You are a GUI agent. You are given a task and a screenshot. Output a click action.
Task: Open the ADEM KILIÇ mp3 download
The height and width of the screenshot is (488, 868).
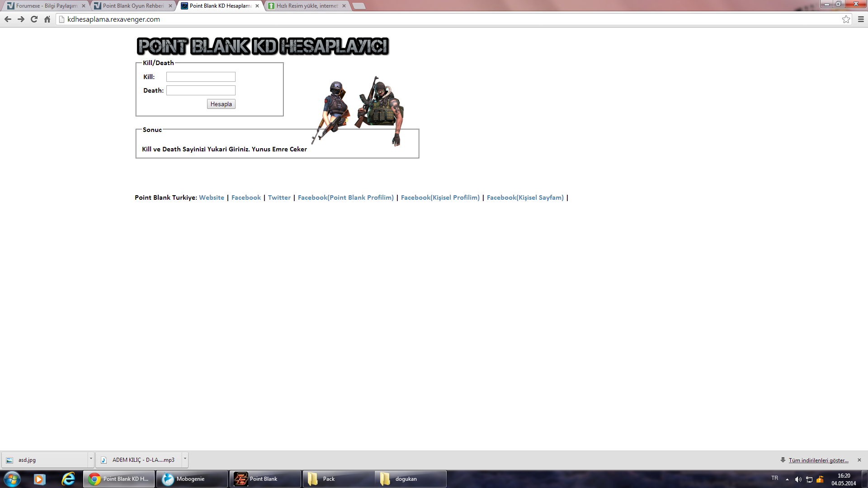[x=138, y=460]
